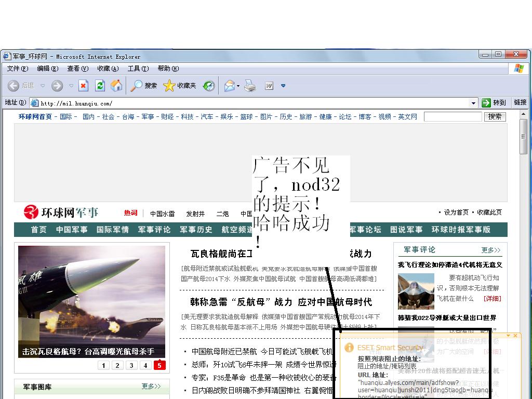Open the 文件 menu
Viewport: 532px width, 399px height.
pyautogui.click(x=18, y=69)
